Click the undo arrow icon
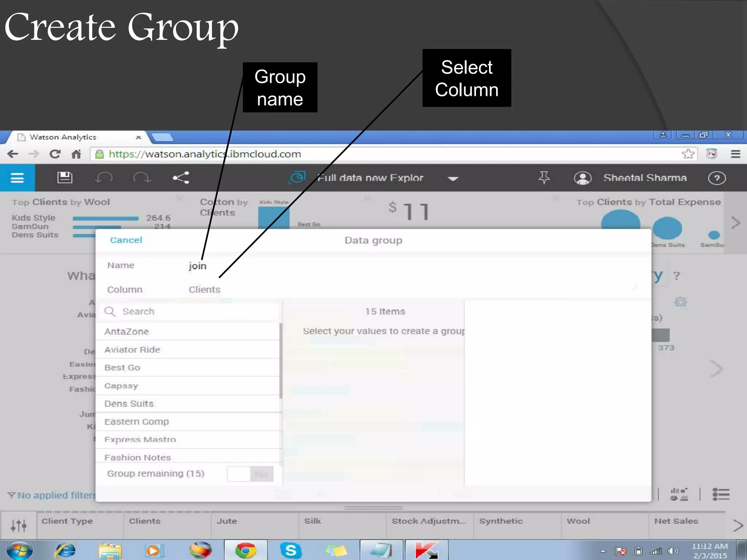The image size is (747, 560). click(x=104, y=178)
